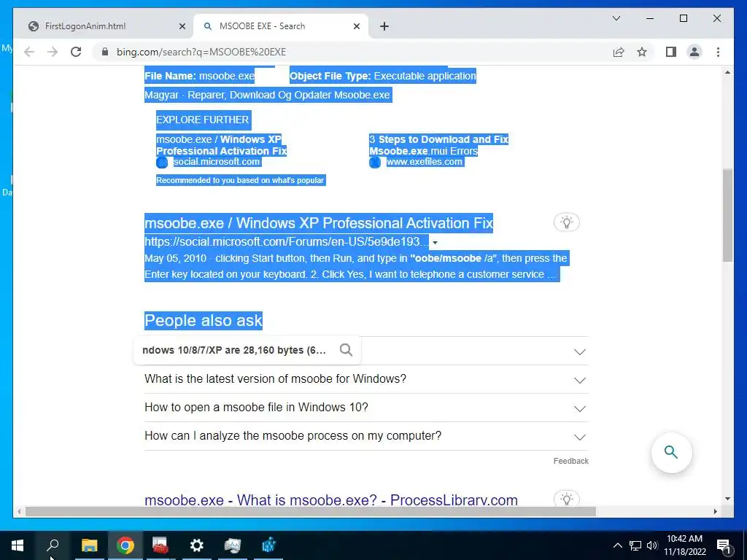
Task: Open the www.exefiles.com favicon link
Action: point(375,163)
